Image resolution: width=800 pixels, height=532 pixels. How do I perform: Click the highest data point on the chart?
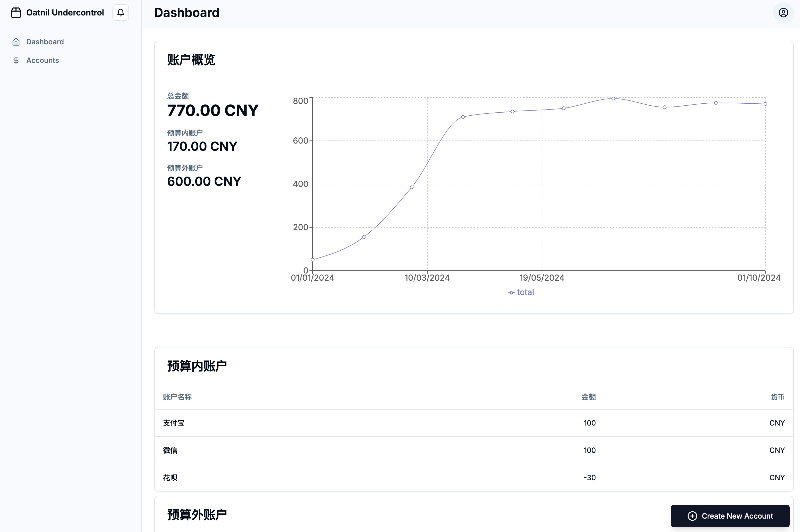click(613, 98)
